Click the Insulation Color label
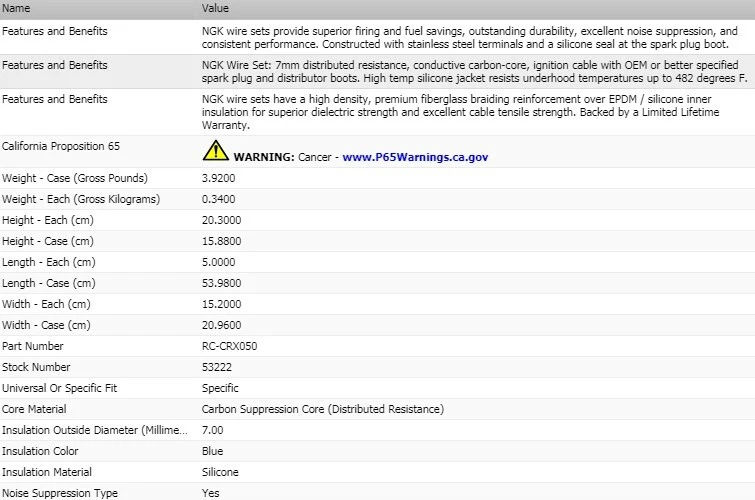 39,451
